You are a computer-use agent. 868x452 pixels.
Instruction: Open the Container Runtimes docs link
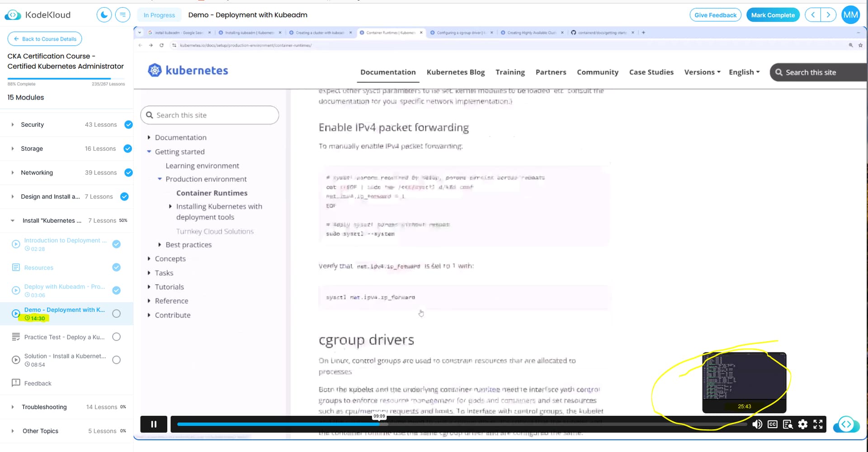tap(212, 193)
